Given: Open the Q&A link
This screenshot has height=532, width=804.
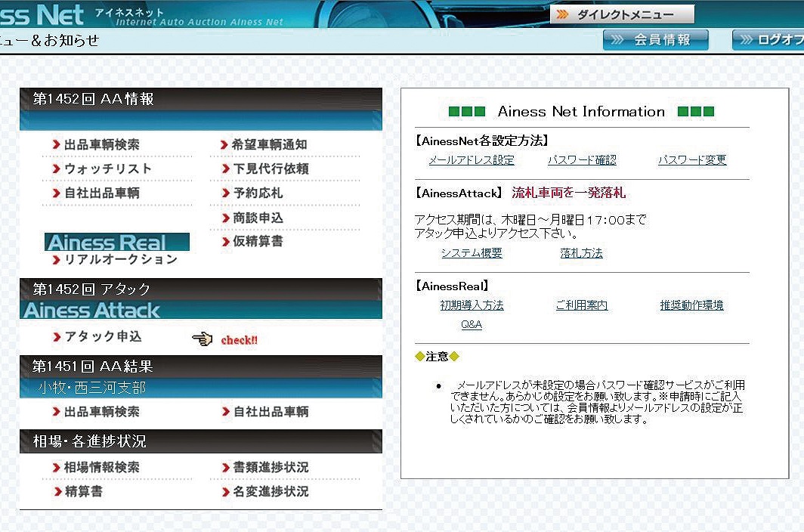Looking at the screenshot, I should (472, 324).
